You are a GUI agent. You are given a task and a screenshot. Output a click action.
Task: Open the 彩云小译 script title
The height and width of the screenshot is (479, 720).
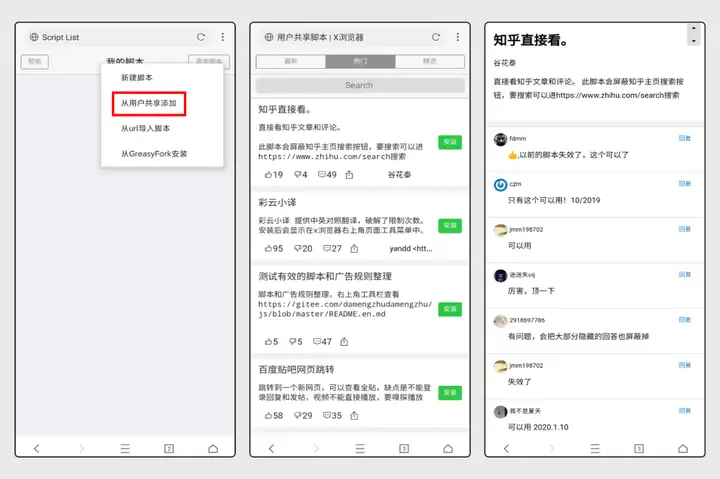(277, 203)
